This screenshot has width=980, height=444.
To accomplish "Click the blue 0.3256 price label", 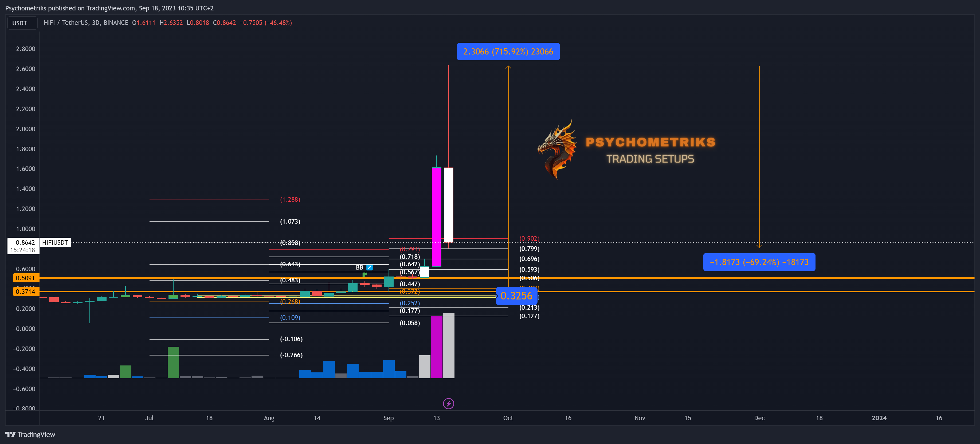I will [x=517, y=296].
